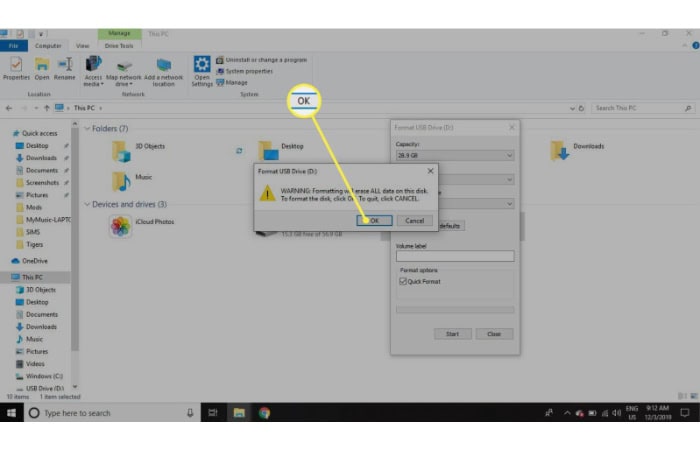Refresh the This PC address bar
The image size is (700, 450).
click(x=581, y=108)
